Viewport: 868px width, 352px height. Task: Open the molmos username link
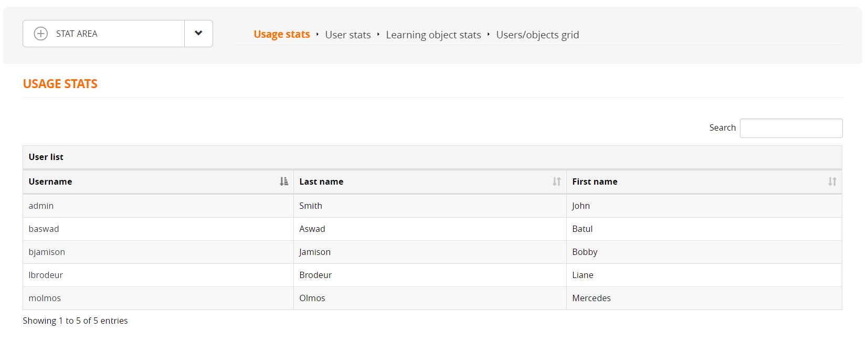[45, 298]
